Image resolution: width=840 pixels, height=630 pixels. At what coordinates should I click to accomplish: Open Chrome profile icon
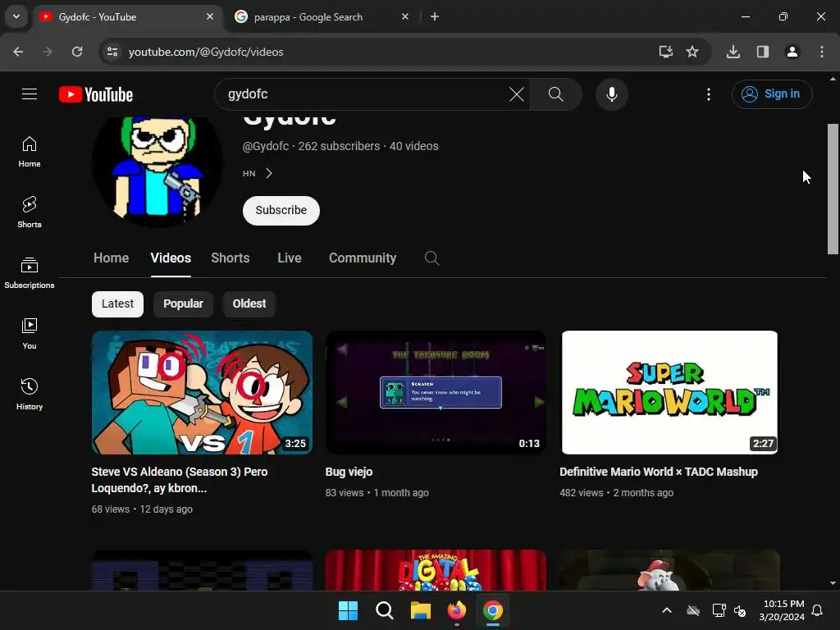click(792, 52)
